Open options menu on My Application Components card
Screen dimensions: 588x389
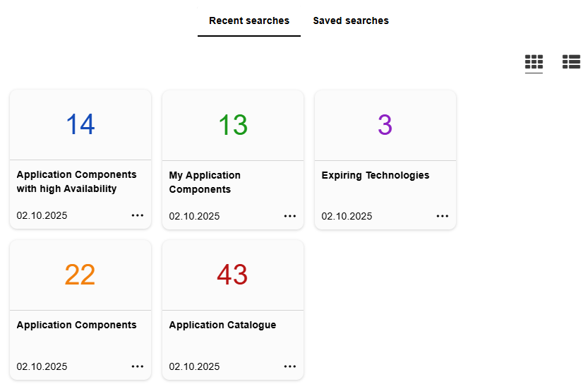(290, 216)
